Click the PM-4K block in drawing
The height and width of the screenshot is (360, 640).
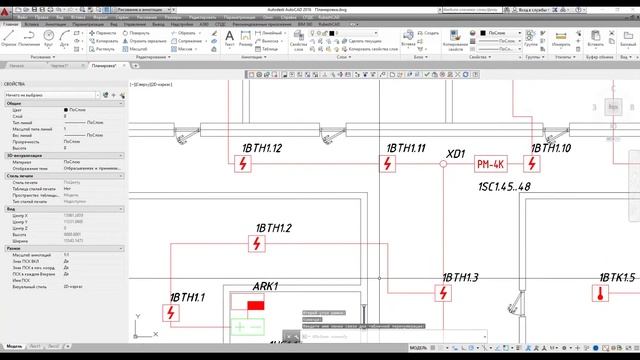click(x=491, y=164)
